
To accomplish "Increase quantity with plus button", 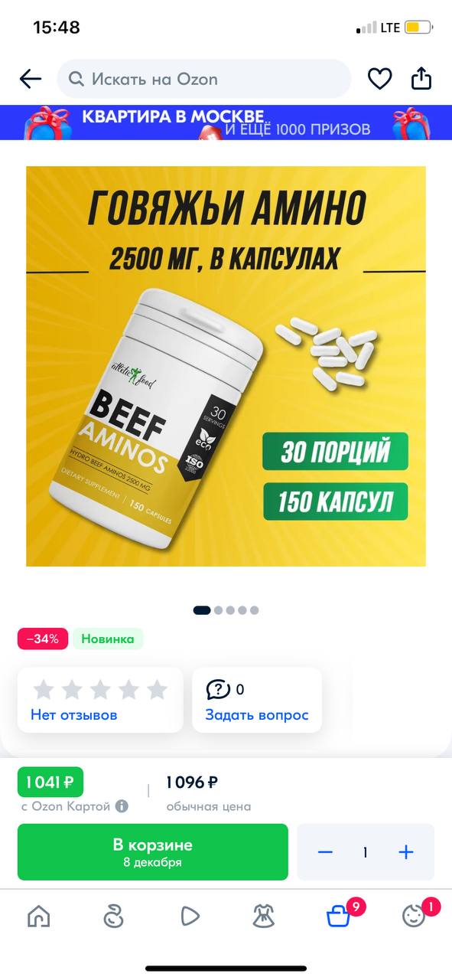I will [406, 852].
